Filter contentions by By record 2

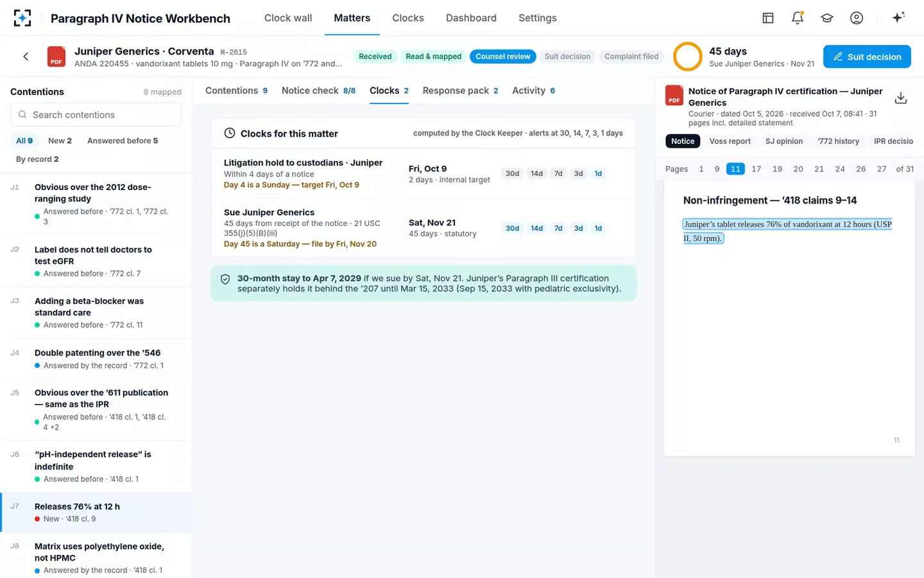click(x=37, y=159)
